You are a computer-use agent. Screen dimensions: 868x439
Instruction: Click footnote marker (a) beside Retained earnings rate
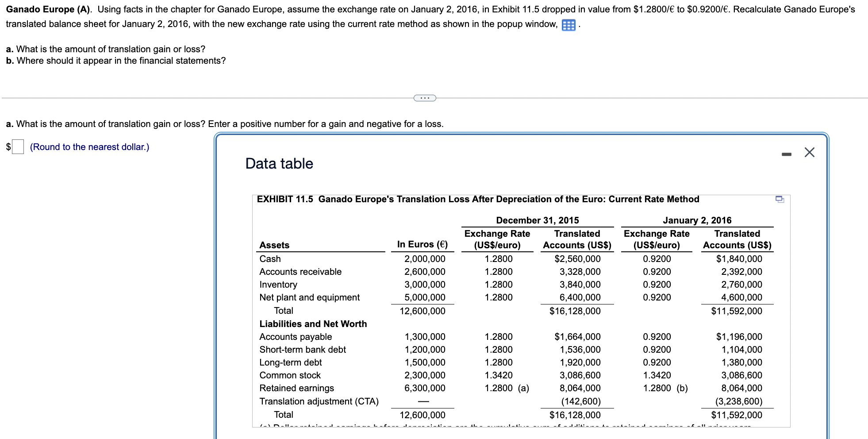coord(524,388)
